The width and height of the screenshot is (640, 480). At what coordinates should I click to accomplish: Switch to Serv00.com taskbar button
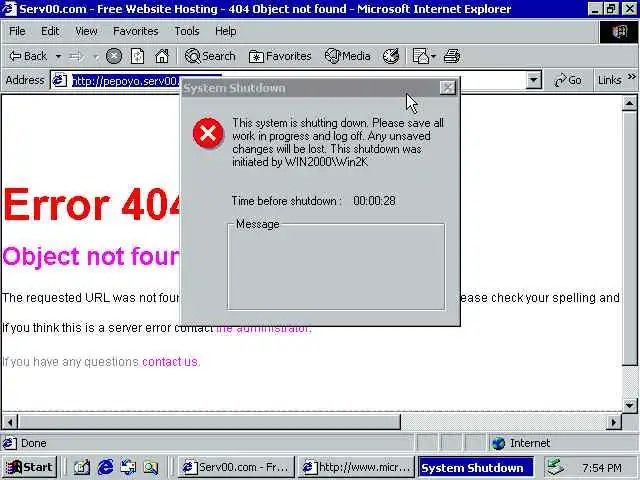(x=236, y=467)
